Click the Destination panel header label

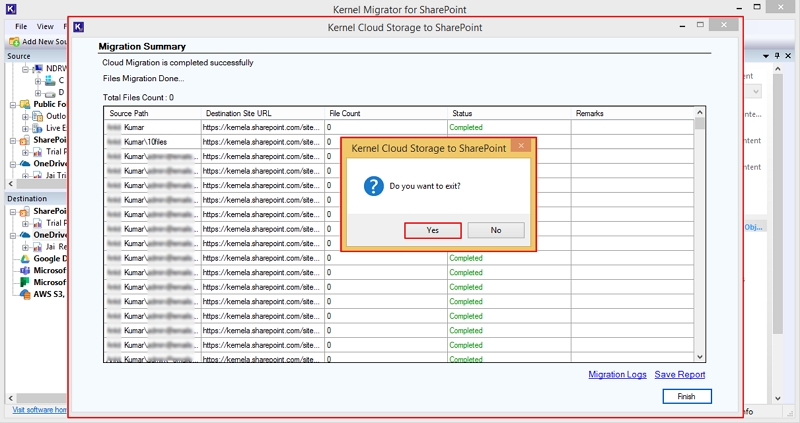pos(27,198)
